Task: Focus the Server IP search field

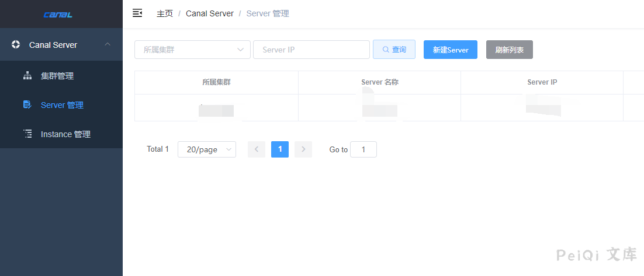Action: [x=311, y=50]
